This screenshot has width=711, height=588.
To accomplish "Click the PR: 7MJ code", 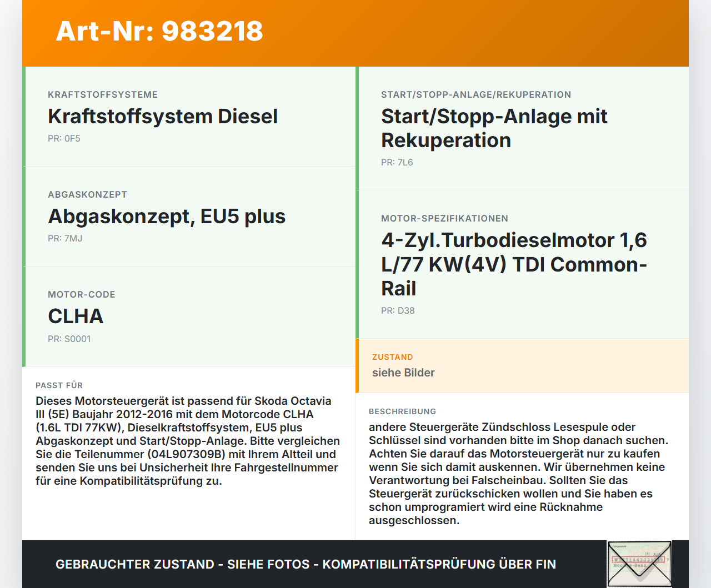I will pos(64,238).
